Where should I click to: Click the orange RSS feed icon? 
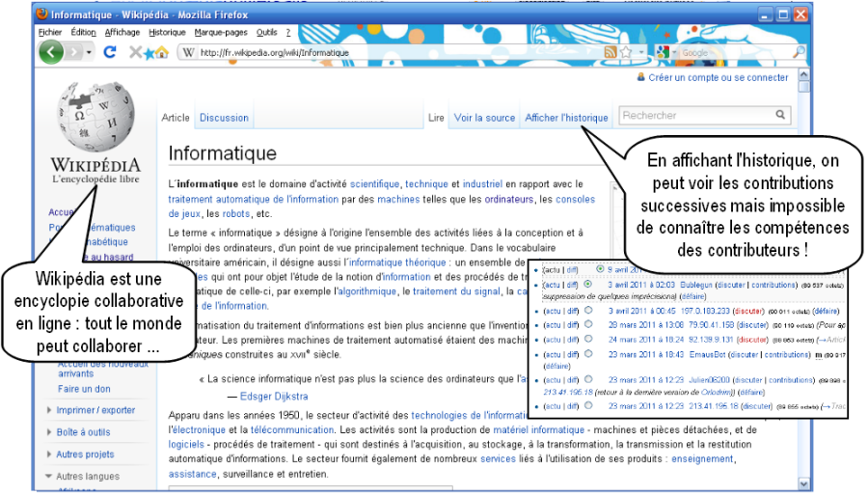tap(610, 52)
